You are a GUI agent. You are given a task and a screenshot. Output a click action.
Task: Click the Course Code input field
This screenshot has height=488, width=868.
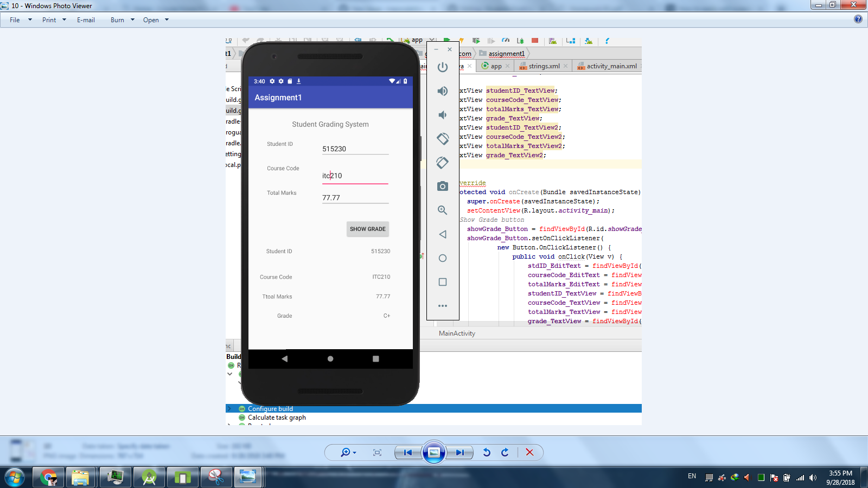(355, 175)
